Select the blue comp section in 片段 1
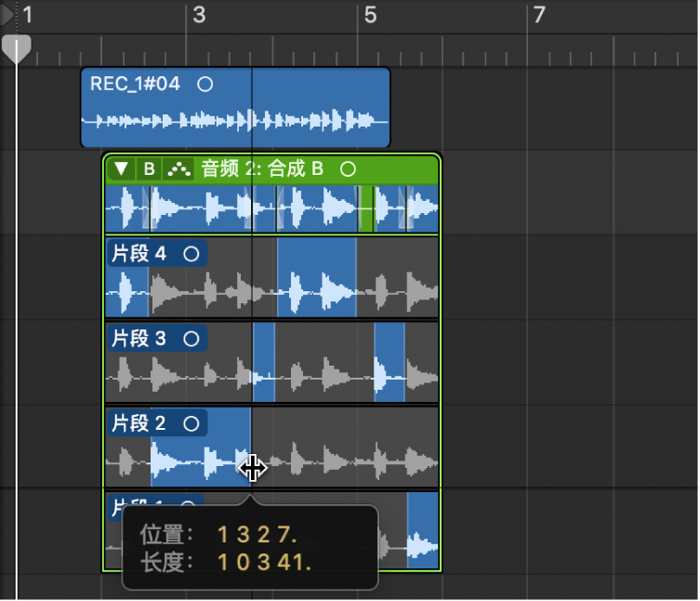The image size is (700, 601). coord(423,530)
